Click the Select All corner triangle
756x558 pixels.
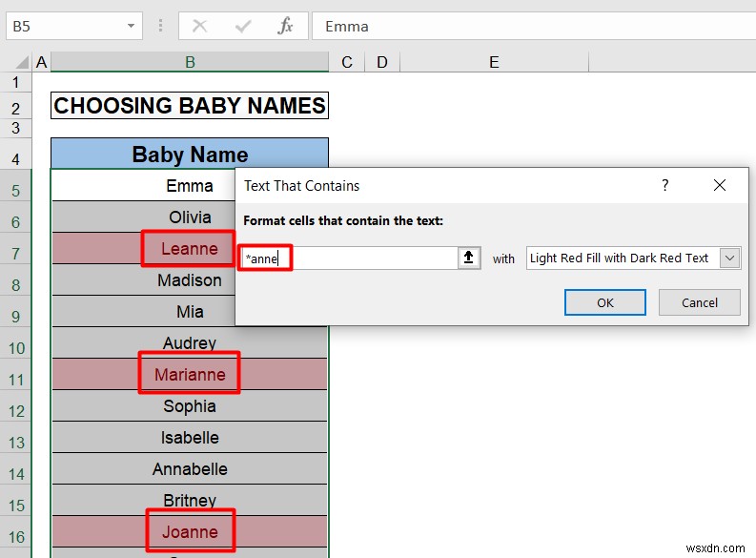[22, 62]
